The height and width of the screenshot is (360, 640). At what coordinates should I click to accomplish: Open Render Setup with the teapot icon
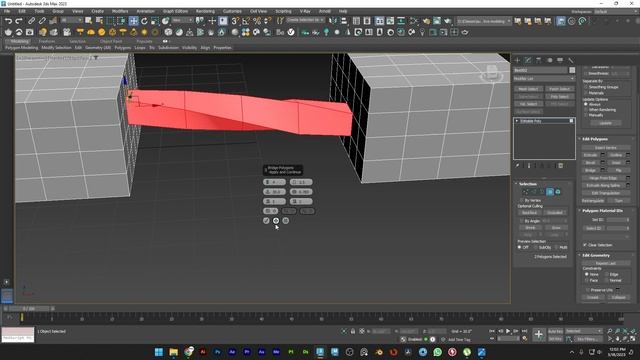pyautogui.click(x=426, y=21)
